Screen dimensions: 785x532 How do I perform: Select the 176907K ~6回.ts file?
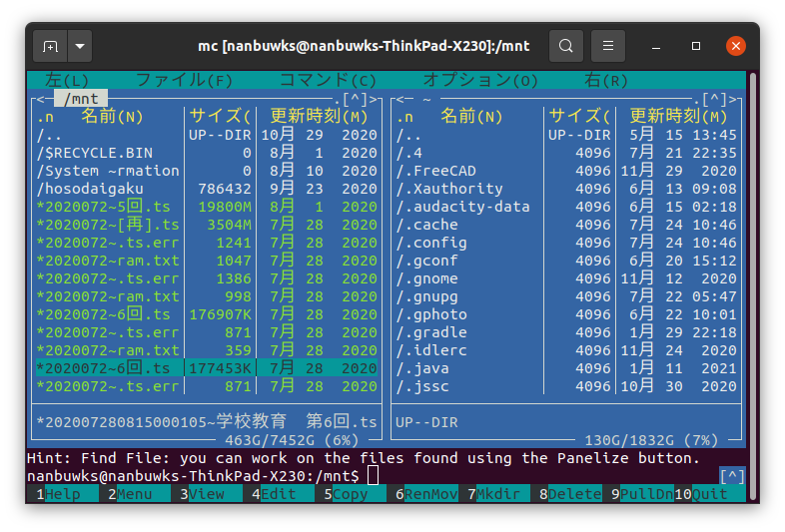[x=207, y=314]
